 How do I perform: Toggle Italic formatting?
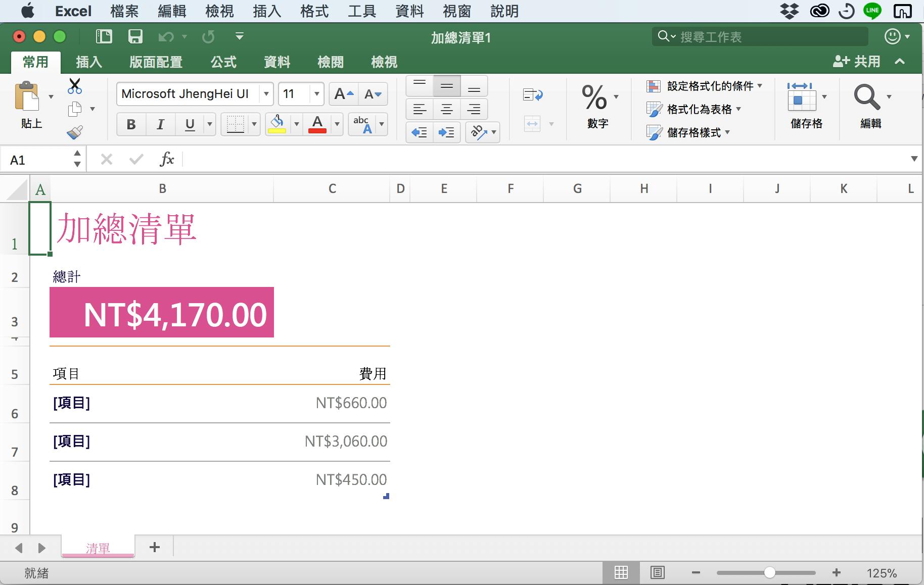point(160,124)
